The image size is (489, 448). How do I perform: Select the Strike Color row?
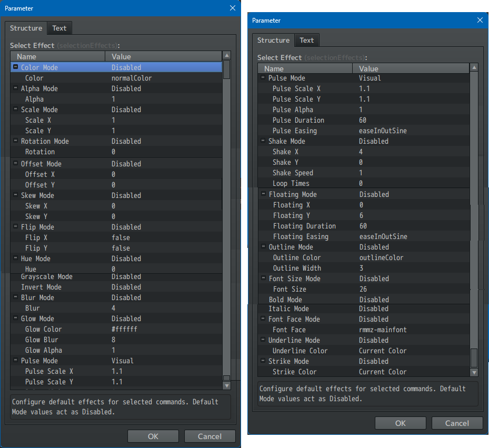tap(364, 372)
